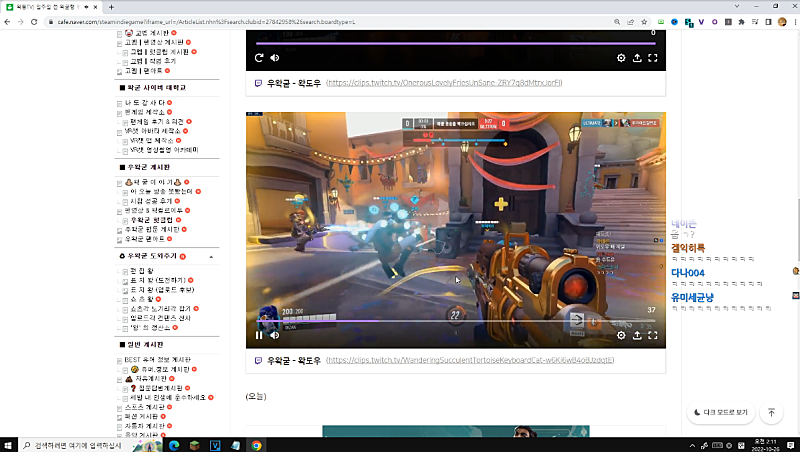Open the BEST 유머 정보 게시판 board
800x452 pixels.
coord(158,360)
